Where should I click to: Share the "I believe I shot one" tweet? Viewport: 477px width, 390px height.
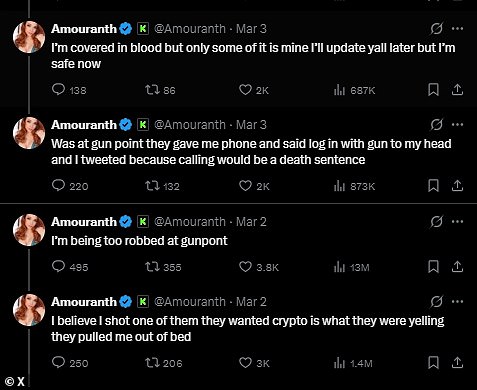[457, 363]
